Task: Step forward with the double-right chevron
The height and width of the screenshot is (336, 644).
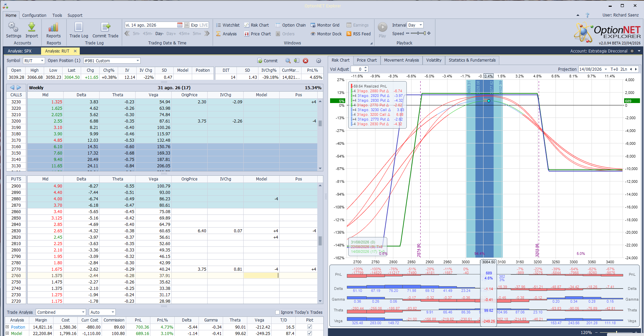Action: [207, 33]
